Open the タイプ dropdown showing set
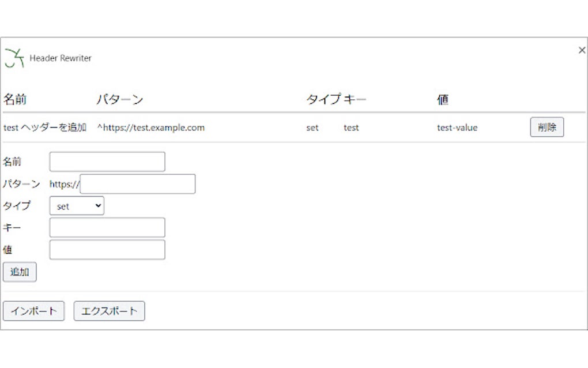The image size is (588, 368). point(77,206)
